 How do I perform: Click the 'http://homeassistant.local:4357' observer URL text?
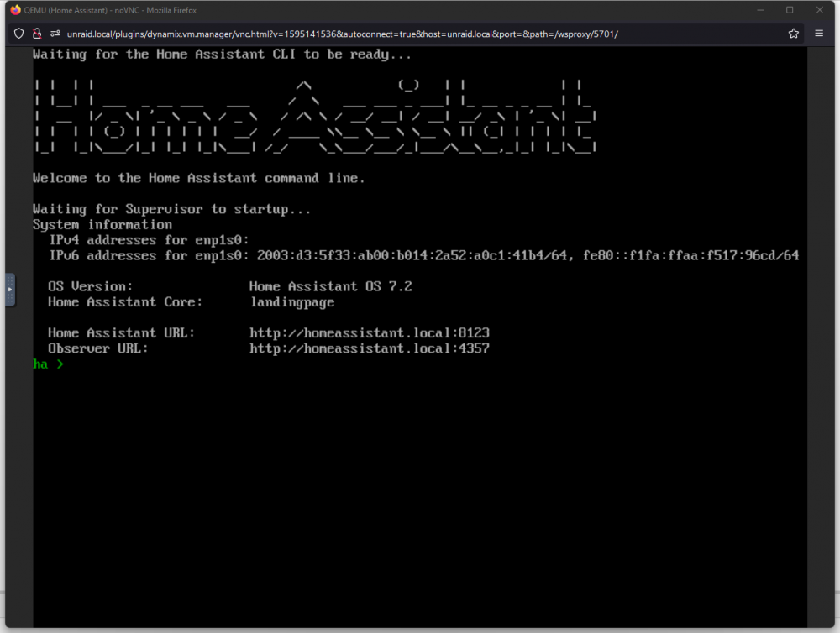click(x=369, y=348)
